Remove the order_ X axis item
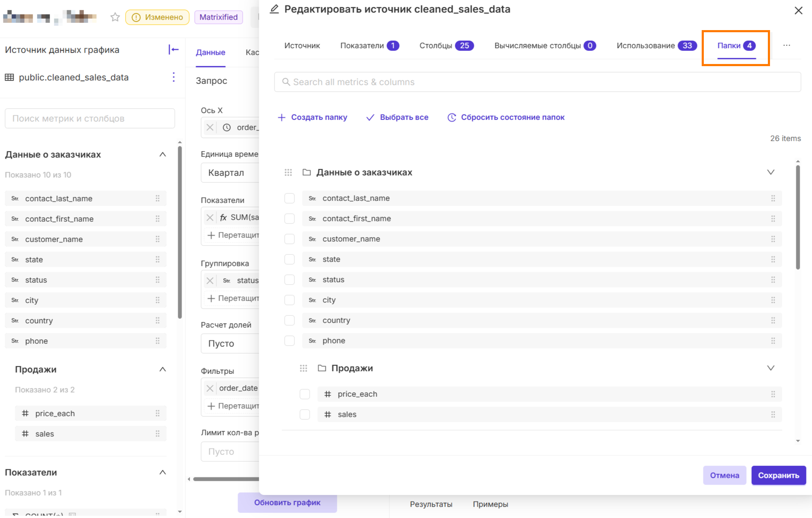Screen dimensions: 812x518 [210, 128]
